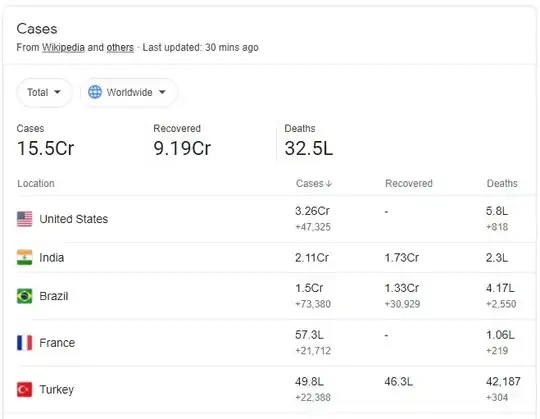This screenshot has height=419, width=540.
Task: Click the sort arrow next to Cases column
Action: tap(329, 184)
